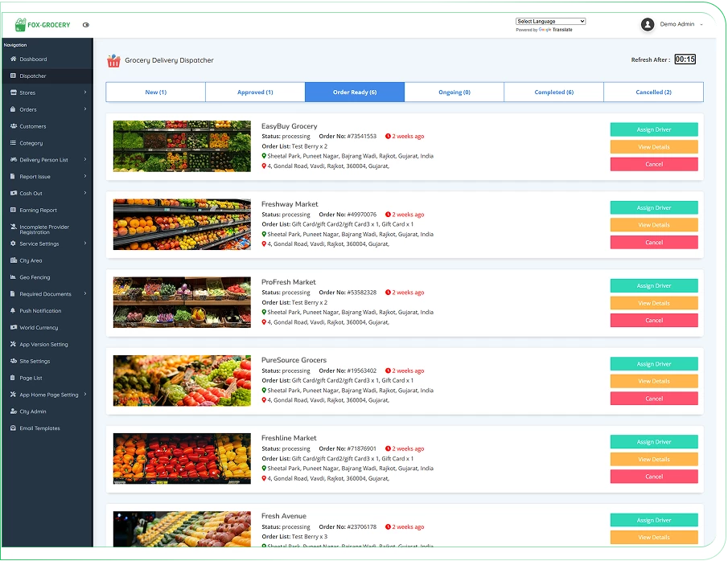Open the Completed (6) tab
This screenshot has height=561, width=728.
pyautogui.click(x=554, y=92)
